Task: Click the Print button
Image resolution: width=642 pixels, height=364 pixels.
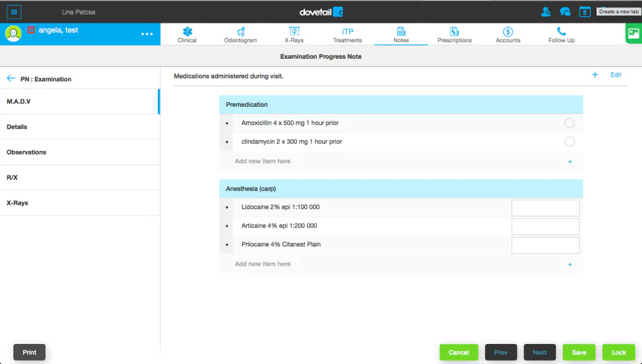Action: (29, 352)
